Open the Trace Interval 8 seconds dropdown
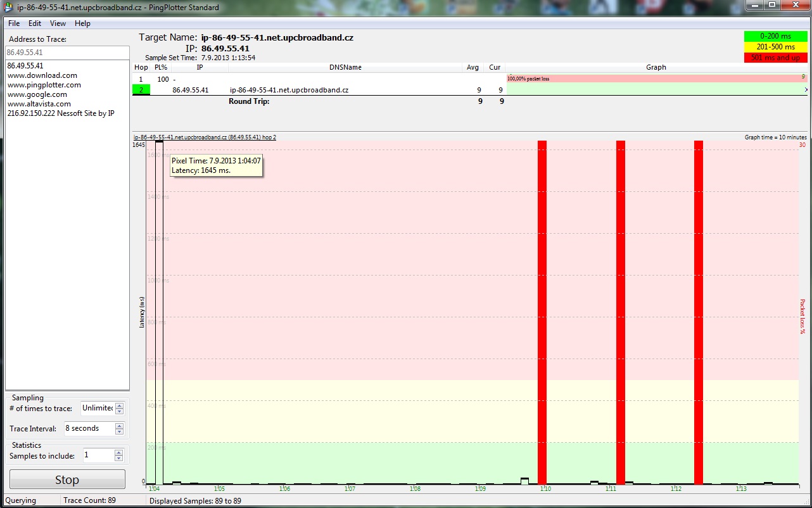812x508 pixels. tap(119, 429)
